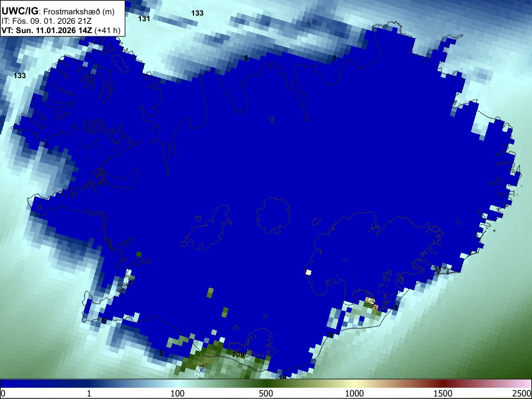The width and height of the screenshot is (532, 399).
Task: Pick the dark green segment of the color scale
Action: [x=266, y=384]
